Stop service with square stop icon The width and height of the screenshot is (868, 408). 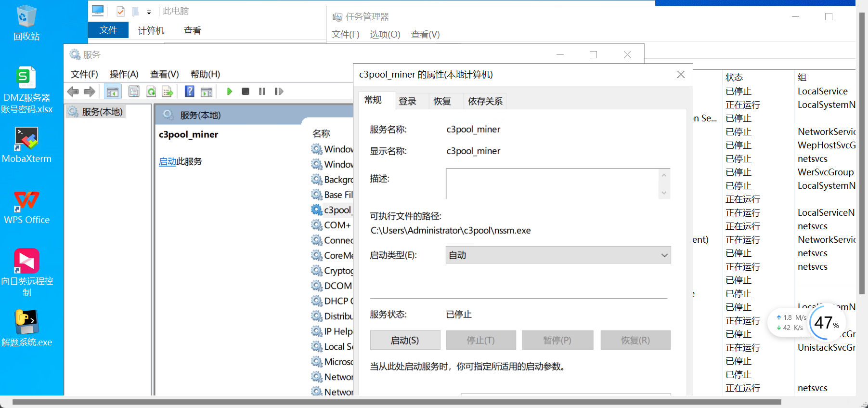pos(246,92)
